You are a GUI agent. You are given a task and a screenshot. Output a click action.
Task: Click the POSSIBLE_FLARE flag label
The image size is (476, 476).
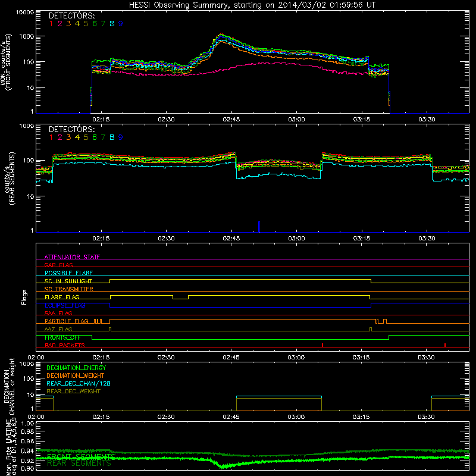pos(68,273)
